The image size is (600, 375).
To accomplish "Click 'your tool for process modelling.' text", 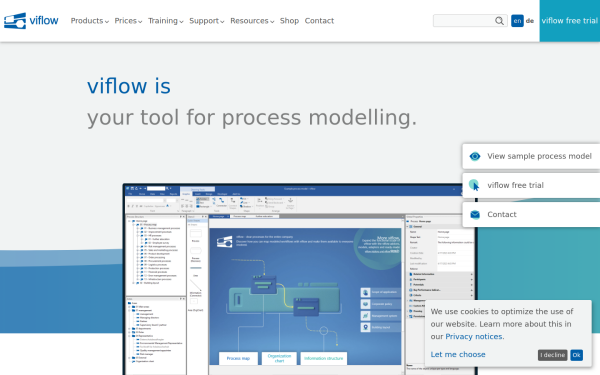I will (x=252, y=117).
